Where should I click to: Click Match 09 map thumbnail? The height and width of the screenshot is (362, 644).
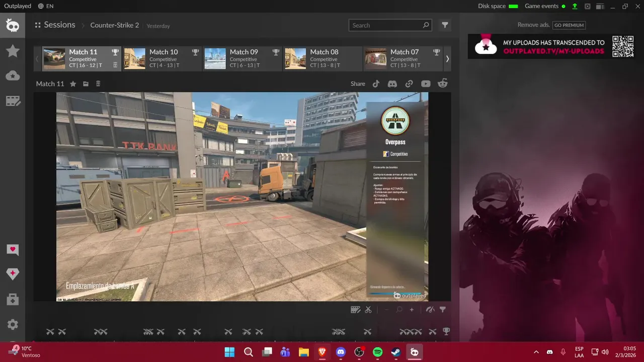[x=215, y=58]
